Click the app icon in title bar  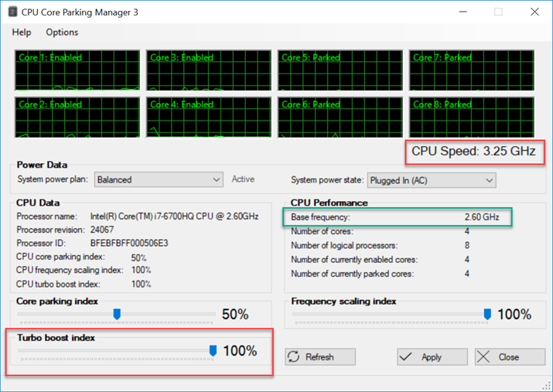point(12,12)
